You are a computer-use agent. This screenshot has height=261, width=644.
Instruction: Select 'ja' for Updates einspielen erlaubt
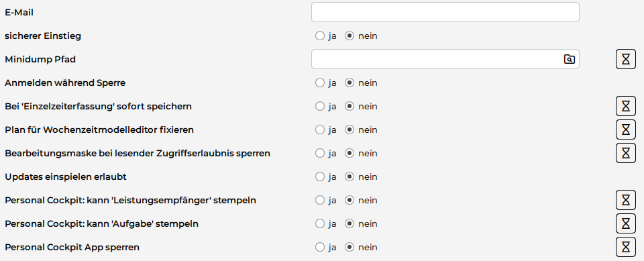pyautogui.click(x=320, y=176)
